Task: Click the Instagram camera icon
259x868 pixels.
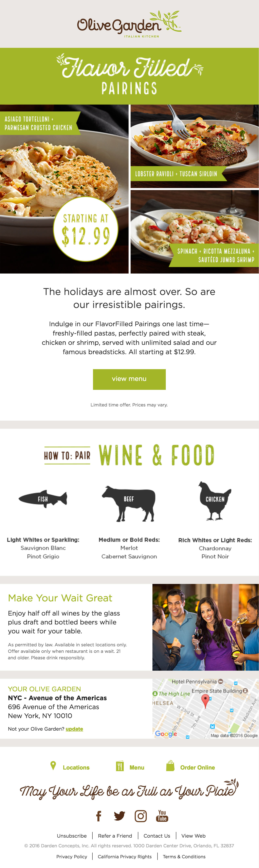Action: click(141, 816)
